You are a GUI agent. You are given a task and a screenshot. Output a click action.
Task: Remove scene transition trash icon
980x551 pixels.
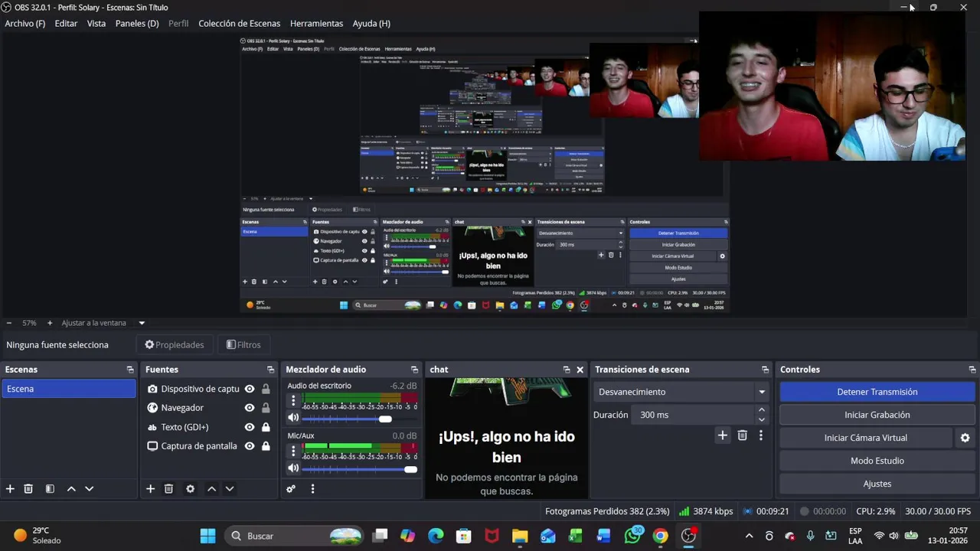click(742, 435)
